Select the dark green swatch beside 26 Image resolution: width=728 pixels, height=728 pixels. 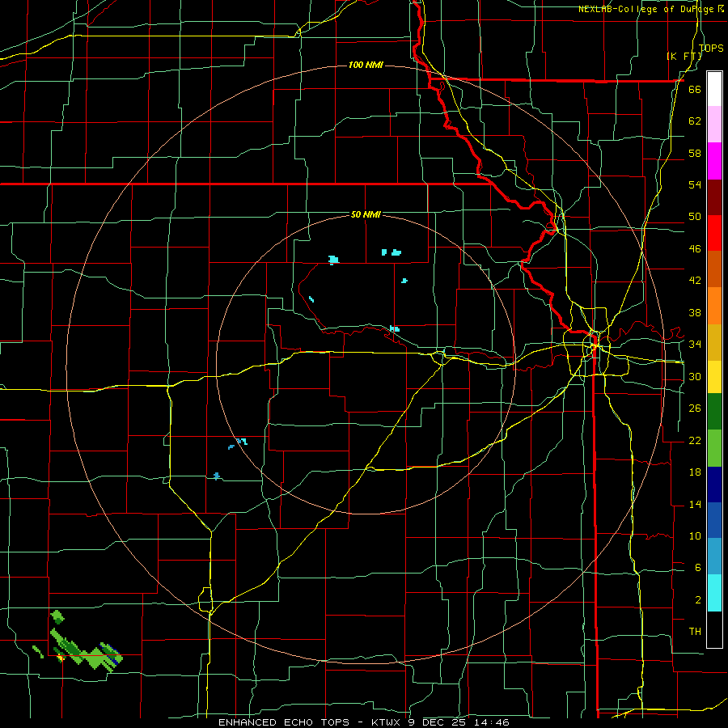(714, 412)
